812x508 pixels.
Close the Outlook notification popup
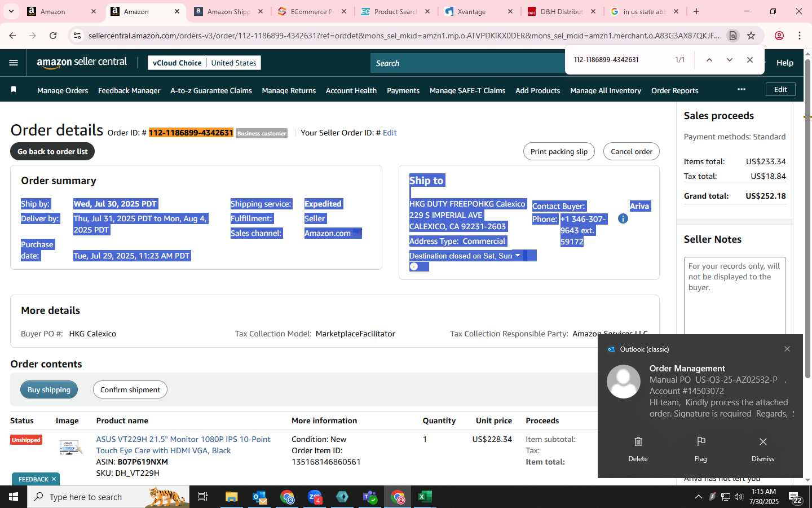787,349
